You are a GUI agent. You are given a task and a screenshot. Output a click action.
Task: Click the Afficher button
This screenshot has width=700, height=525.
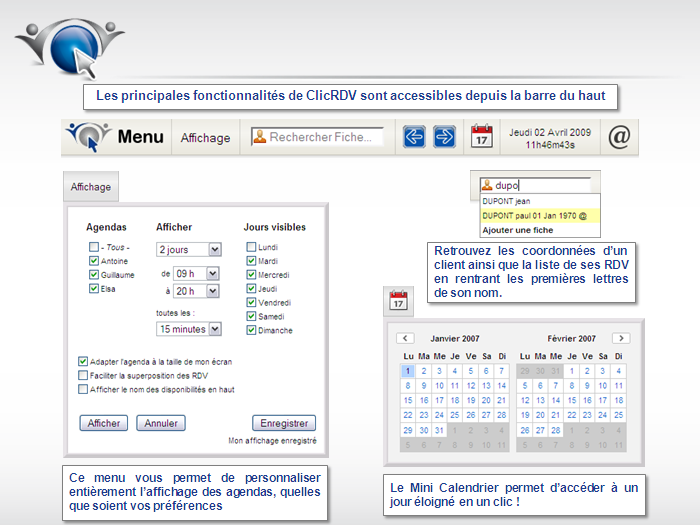click(x=104, y=423)
